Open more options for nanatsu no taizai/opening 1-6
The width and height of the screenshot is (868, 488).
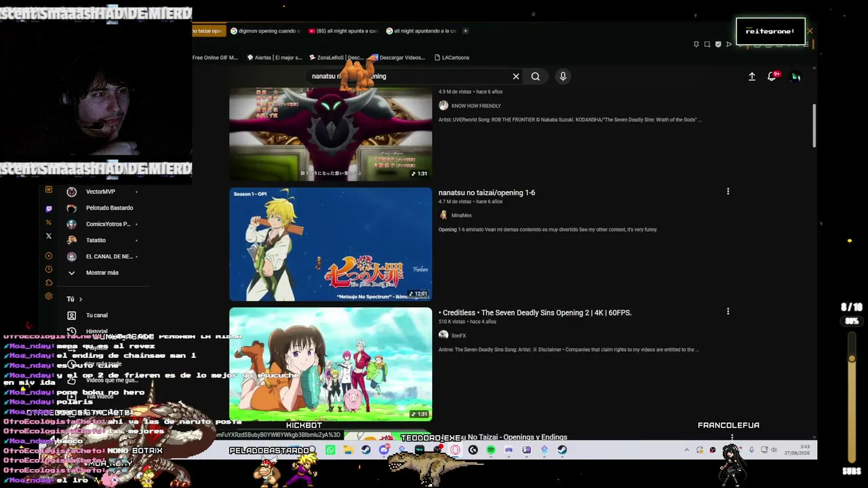click(x=728, y=192)
